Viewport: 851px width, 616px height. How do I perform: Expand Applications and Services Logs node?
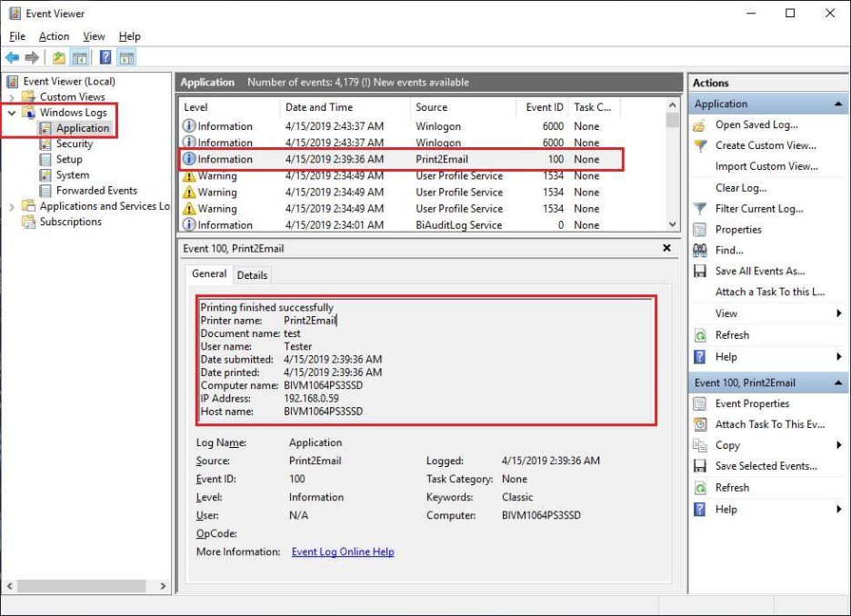(x=12, y=206)
